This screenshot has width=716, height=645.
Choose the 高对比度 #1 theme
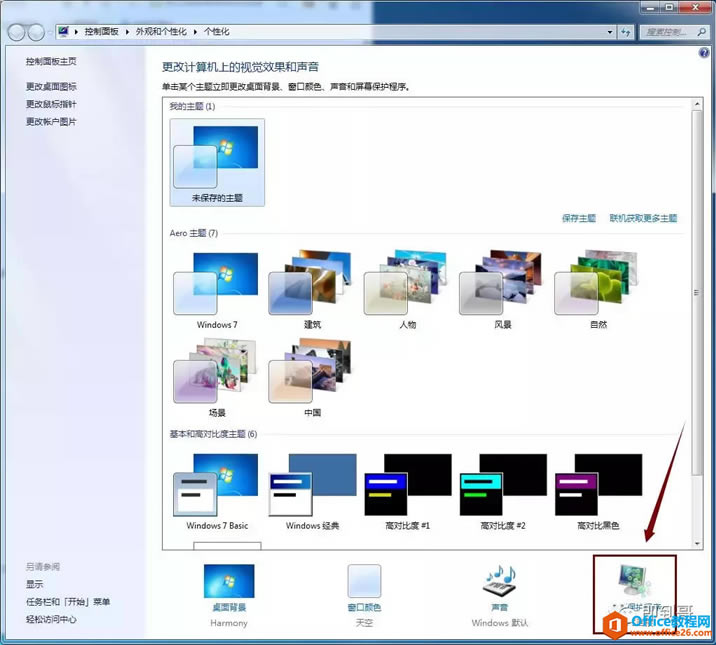pyautogui.click(x=407, y=492)
